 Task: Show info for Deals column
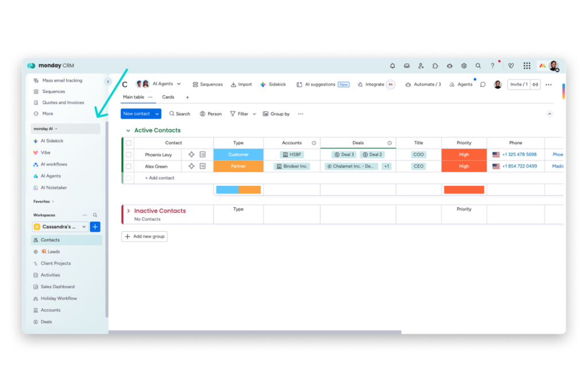(x=390, y=143)
